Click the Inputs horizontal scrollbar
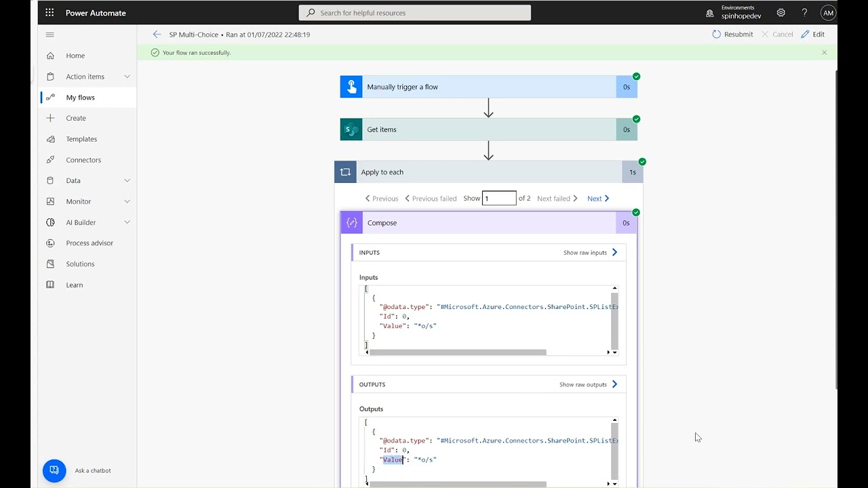 click(458, 352)
